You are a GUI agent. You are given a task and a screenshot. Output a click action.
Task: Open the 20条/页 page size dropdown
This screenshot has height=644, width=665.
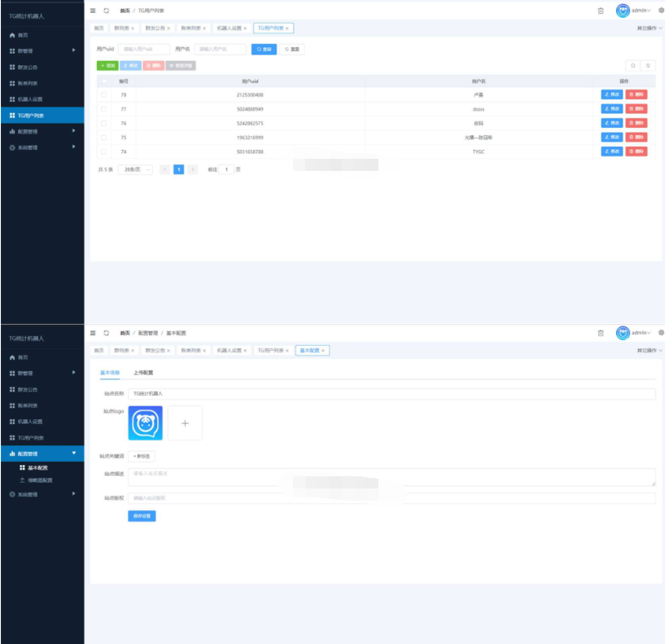click(x=135, y=169)
